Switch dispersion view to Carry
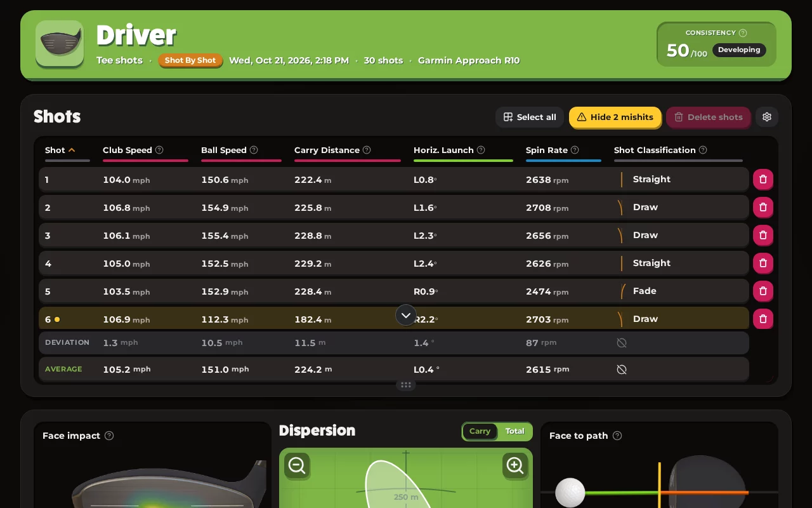This screenshot has height=508, width=812. pyautogui.click(x=480, y=431)
